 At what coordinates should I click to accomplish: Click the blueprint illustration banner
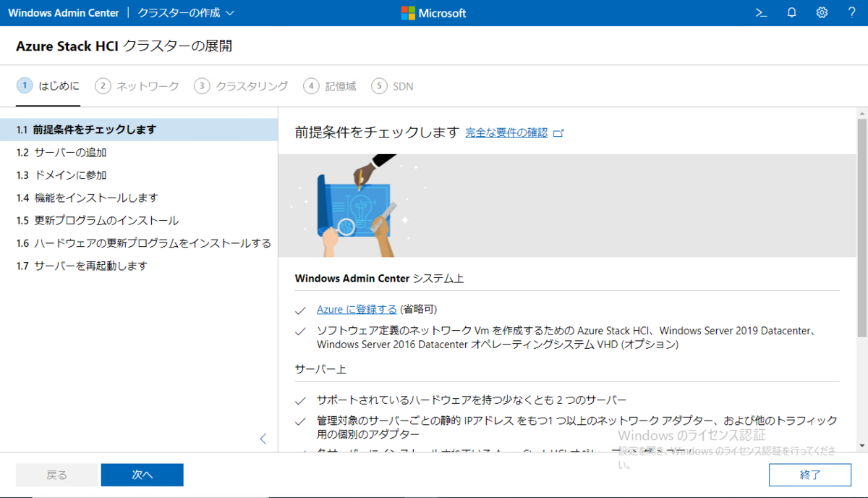tap(567, 206)
